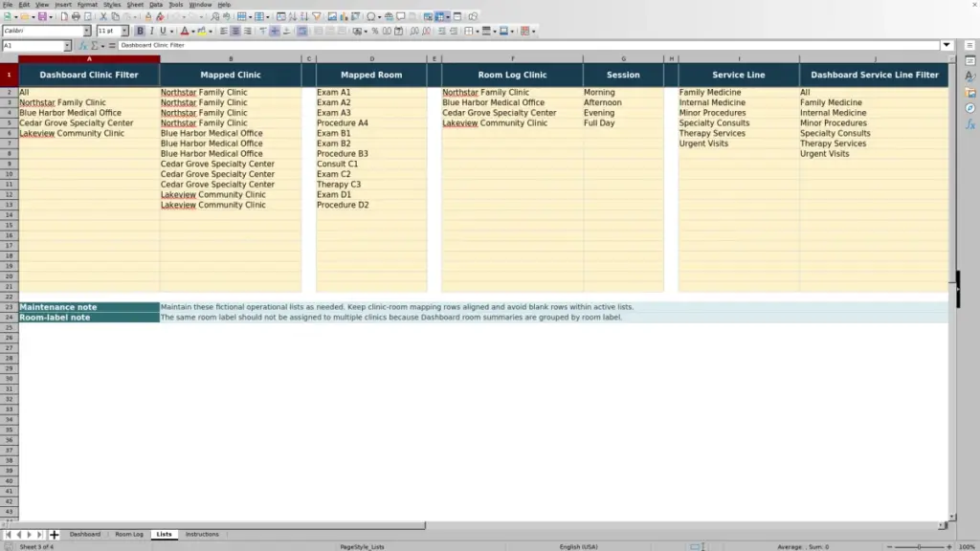980x551 pixels.
Task: Click the Sort Ascending icon
Action: coord(293,17)
